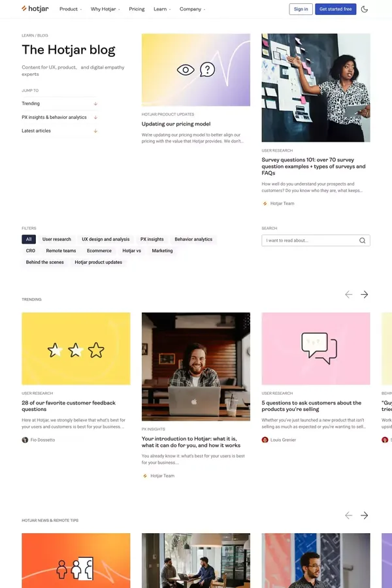Image resolution: width=392 pixels, height=588 pixels.
Task: Click eye and question mark thumbnail
Action: [196, 70]
